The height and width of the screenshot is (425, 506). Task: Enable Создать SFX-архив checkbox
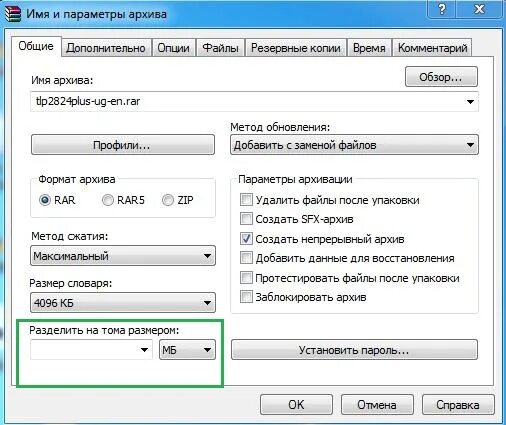tap(246, 219)
